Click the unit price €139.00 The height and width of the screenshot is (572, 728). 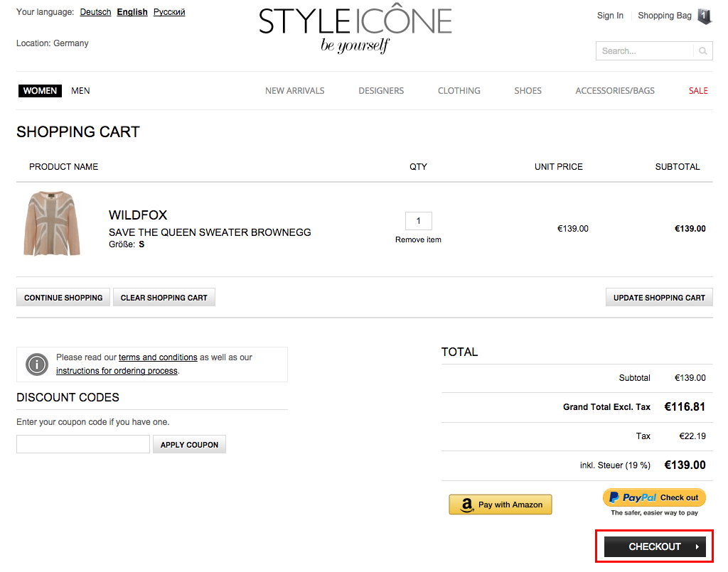pyautogui.click(x=573, y=229)
